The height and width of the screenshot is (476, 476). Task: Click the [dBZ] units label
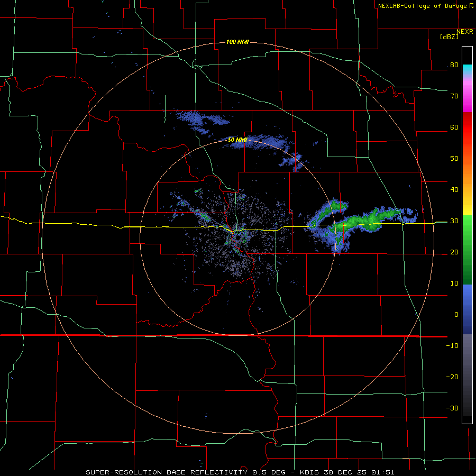(449, 36)
